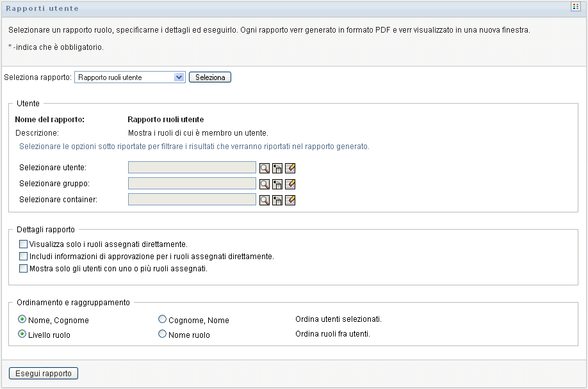Screen dimensions: 588x389
Task: Tick Mostra solo gli utenti con ruoli assegnati
Action: pyautogui.click(x=24, y=269)
